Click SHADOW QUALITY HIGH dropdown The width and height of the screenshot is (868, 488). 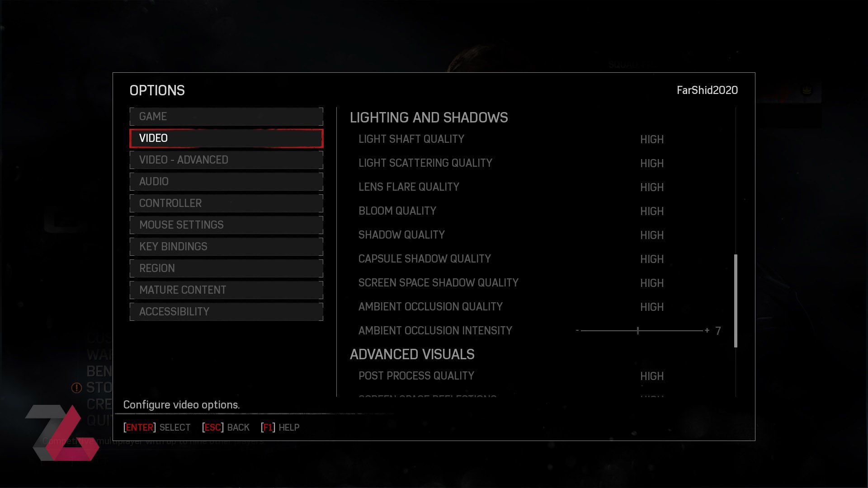coord(652,235)
